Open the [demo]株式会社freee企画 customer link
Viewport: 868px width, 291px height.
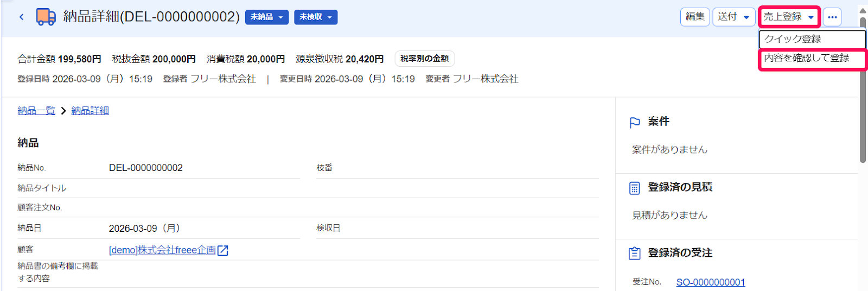click(x=162, y=250)
